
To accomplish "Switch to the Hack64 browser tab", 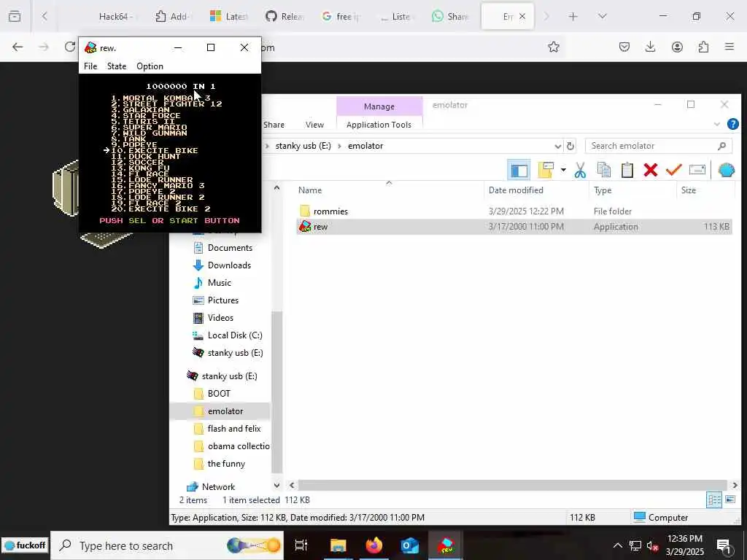I will (x=116, y=17).
